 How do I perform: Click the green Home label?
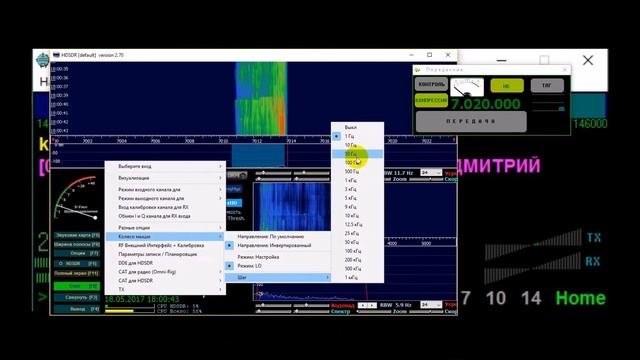point(580,298)
